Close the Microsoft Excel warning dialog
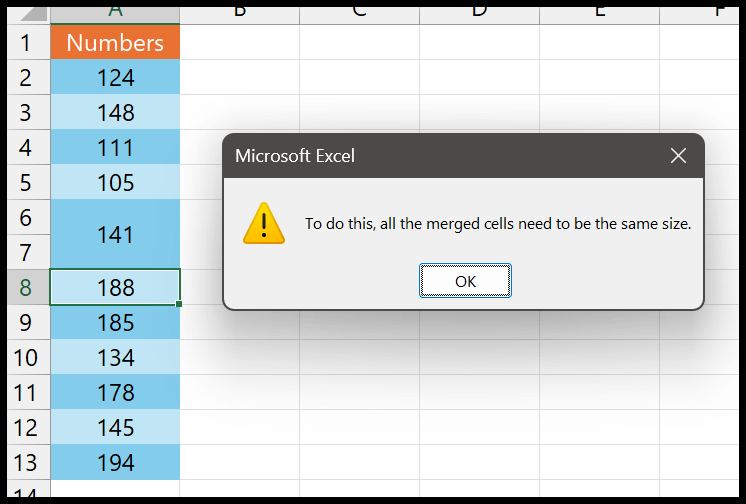The image size is (746, 504). 678,156
